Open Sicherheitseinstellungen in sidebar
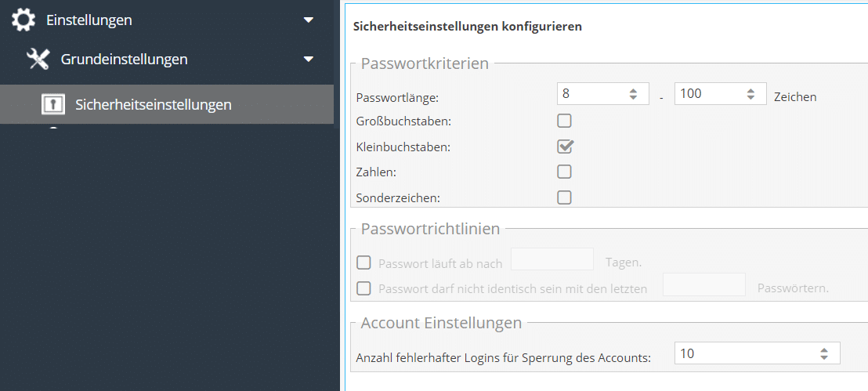 pos(153,104)
